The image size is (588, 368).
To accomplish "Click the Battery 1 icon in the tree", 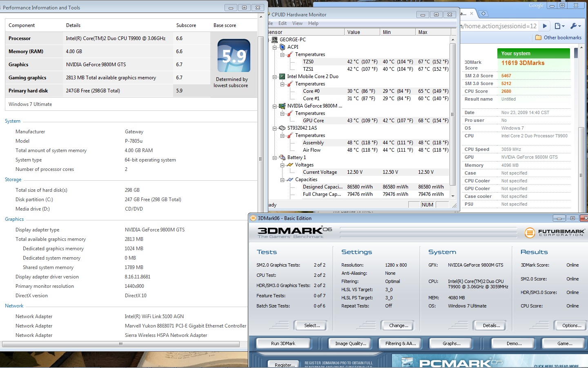I will click(282, 157).
